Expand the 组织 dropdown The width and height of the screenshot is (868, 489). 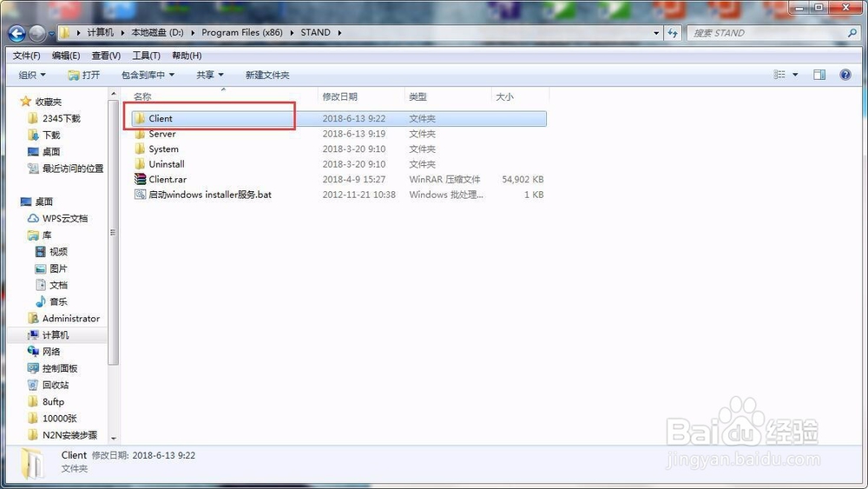[x=32, y=75]
